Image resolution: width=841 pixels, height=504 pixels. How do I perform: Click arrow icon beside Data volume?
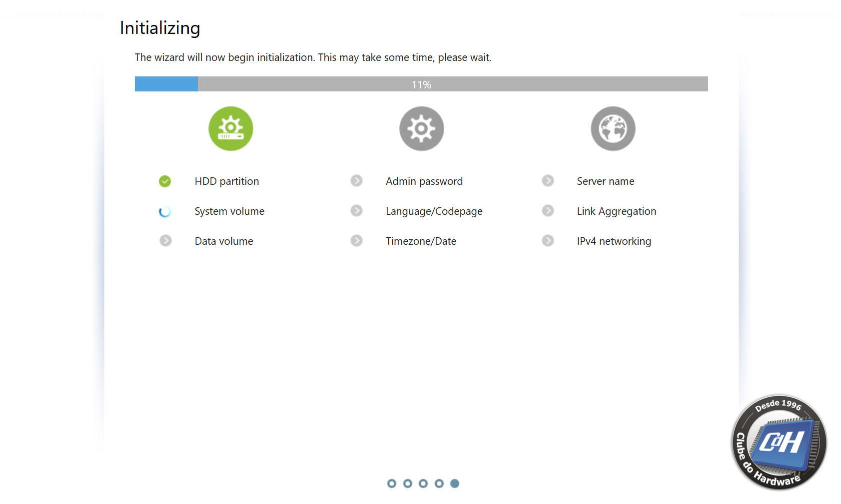165,241
